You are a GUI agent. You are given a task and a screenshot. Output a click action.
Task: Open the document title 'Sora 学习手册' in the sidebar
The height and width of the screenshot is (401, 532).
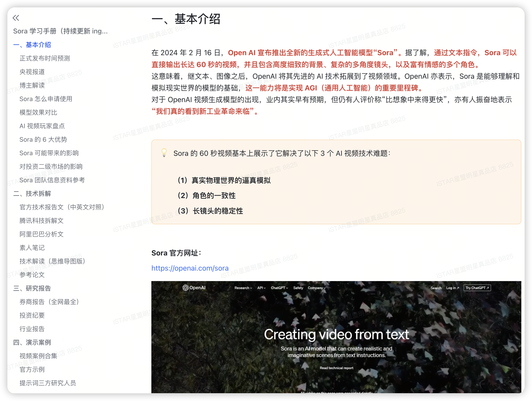pyautogui.click(x=60, y=31)
